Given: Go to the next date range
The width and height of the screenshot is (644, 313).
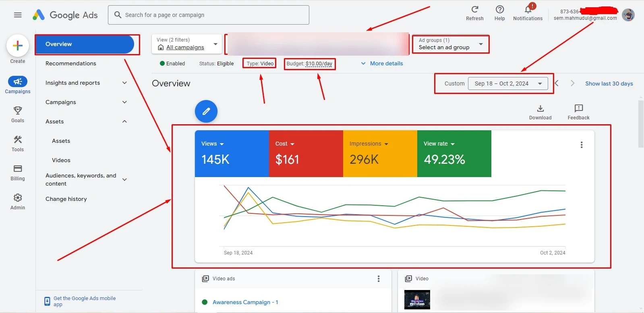Looking at the screenshot, I should click(572, 83).
